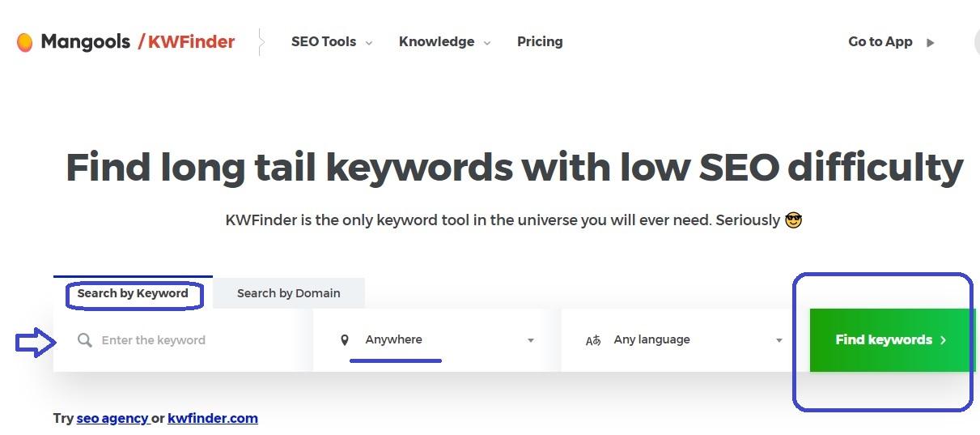Click the Go to App link
980x435 pixels.
[x=880, y=42]
